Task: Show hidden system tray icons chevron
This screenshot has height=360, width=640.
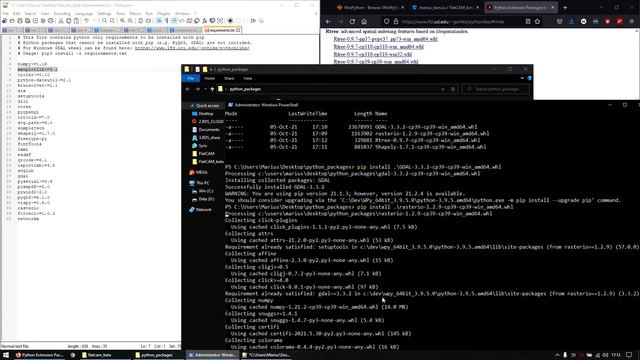Action: click(x=557, y=355)
